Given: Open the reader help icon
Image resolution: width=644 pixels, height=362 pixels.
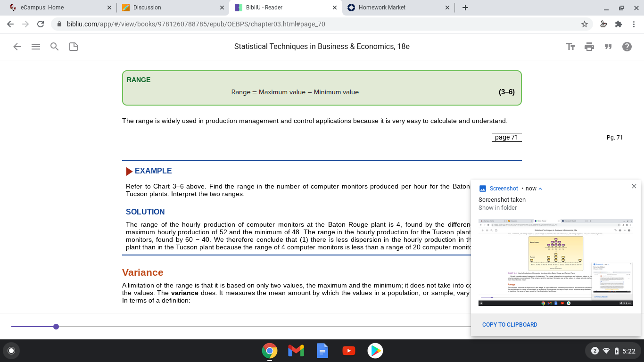Looking at the screenshot, I should pos(627,47).
